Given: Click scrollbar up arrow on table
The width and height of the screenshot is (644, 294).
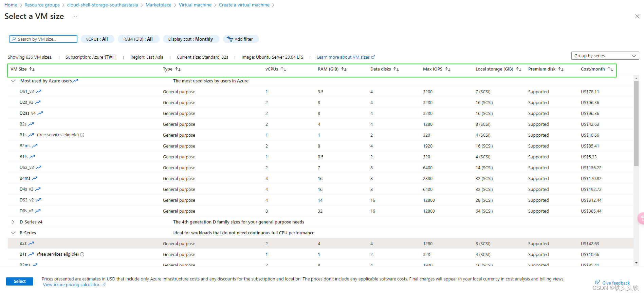Looking at the screenshot, I should click(x=637, y=78).
